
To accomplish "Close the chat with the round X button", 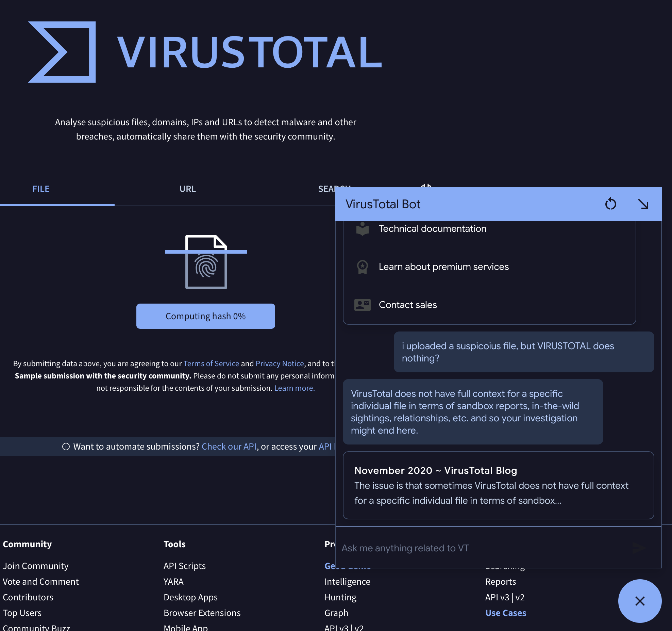I will pyautogui.click(x=640, y=601).
